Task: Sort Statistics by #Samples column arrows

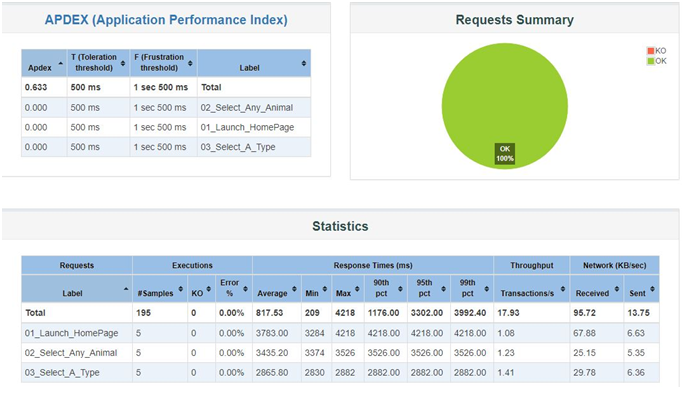Action: 181,289
